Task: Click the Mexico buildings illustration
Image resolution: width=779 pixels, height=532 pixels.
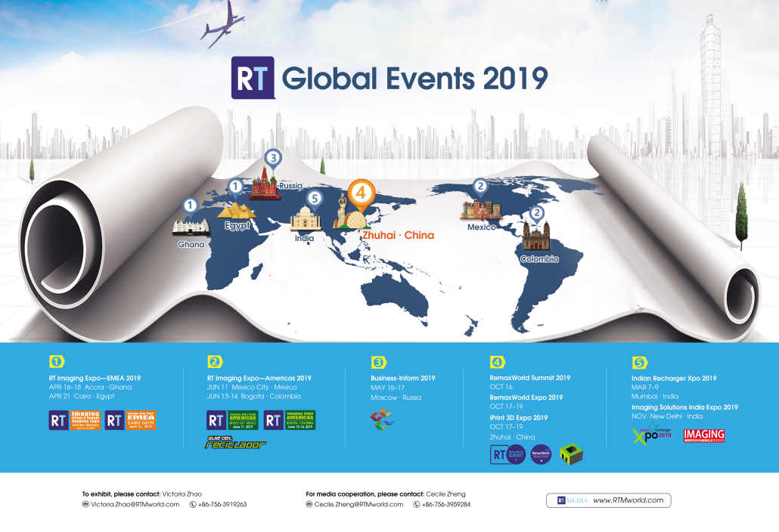Action: click(x=480, y=211)
